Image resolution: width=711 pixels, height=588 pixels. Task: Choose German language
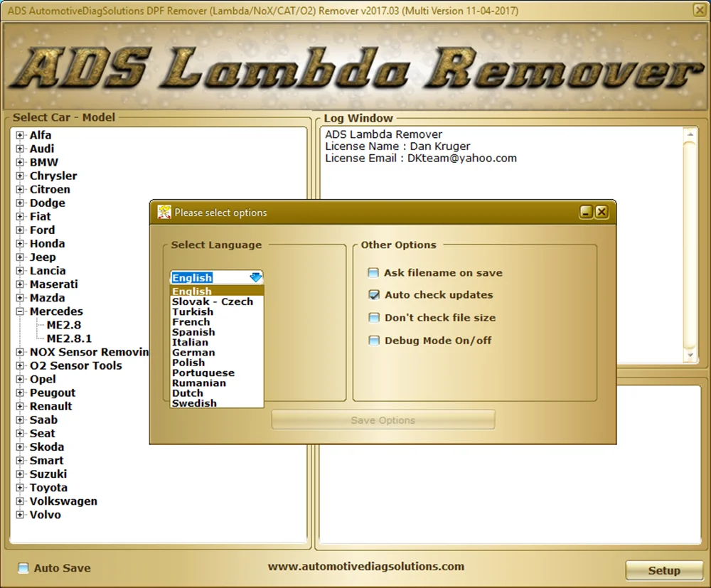pyautogui.click(x=217, y=352)
